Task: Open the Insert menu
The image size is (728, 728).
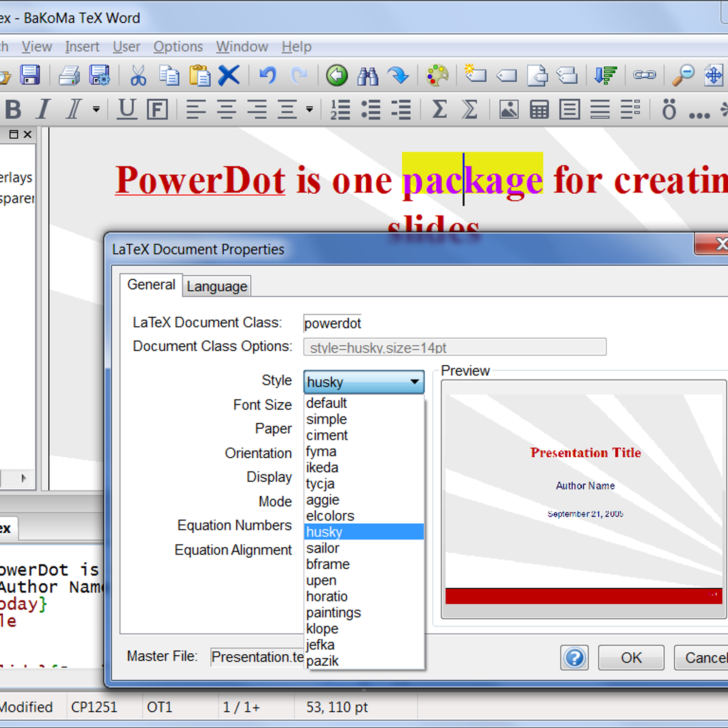Action: click(x=82, y=46)
